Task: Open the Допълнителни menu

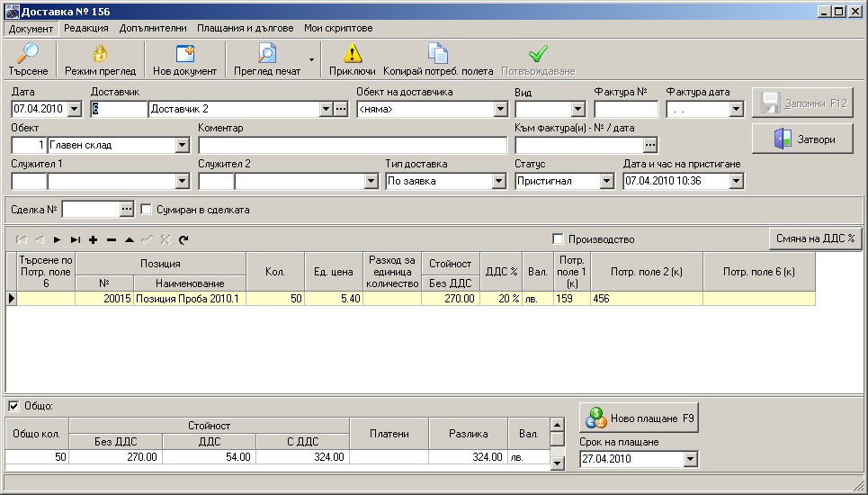Action: tap(153, 28)
